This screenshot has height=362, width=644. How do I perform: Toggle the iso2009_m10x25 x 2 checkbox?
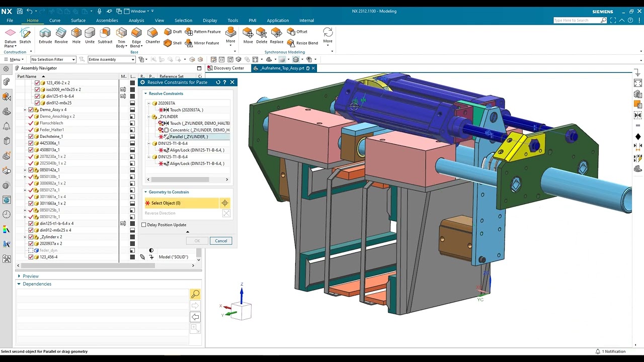point(37,89)
